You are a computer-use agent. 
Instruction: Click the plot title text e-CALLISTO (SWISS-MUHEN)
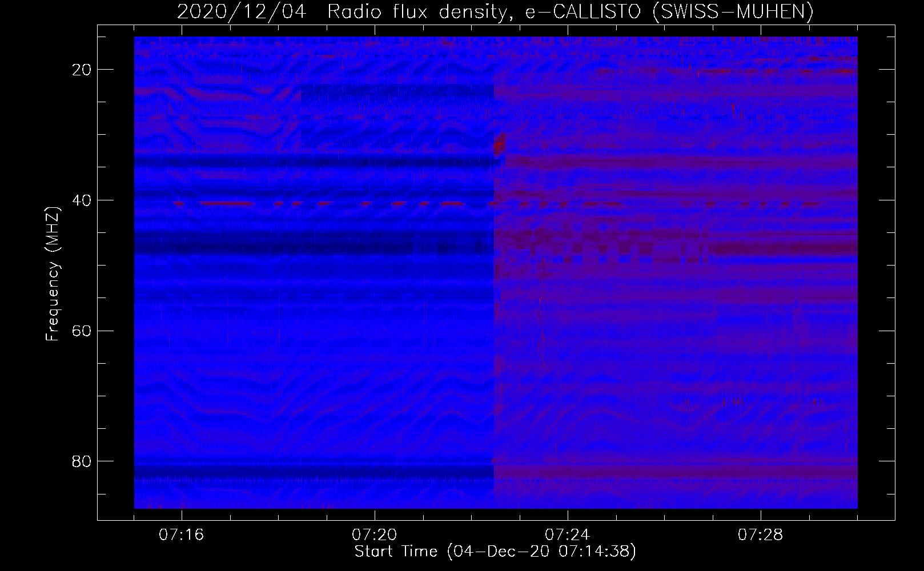coord(669,11)
